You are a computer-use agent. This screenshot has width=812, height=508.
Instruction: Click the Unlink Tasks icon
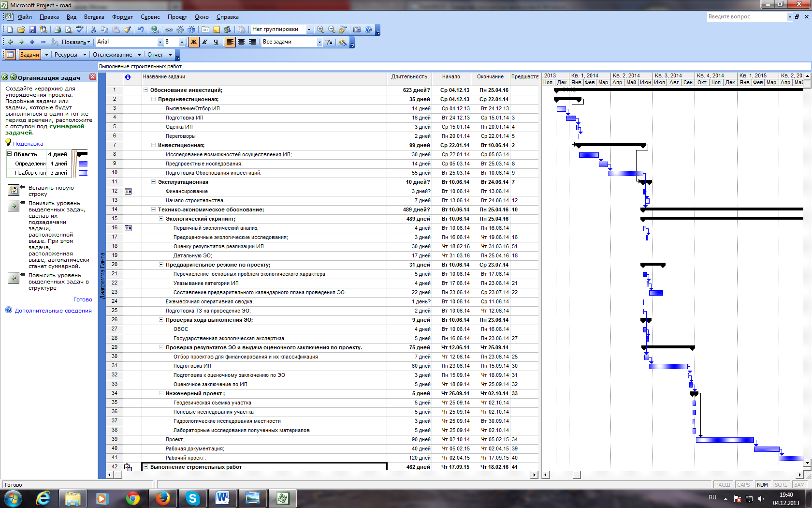click(x=180, y=30)
